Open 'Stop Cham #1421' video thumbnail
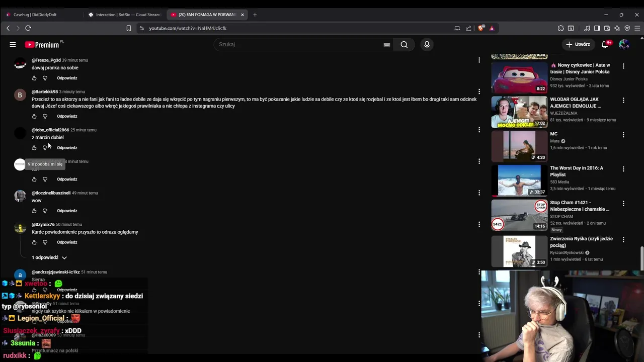 point(519,215)
